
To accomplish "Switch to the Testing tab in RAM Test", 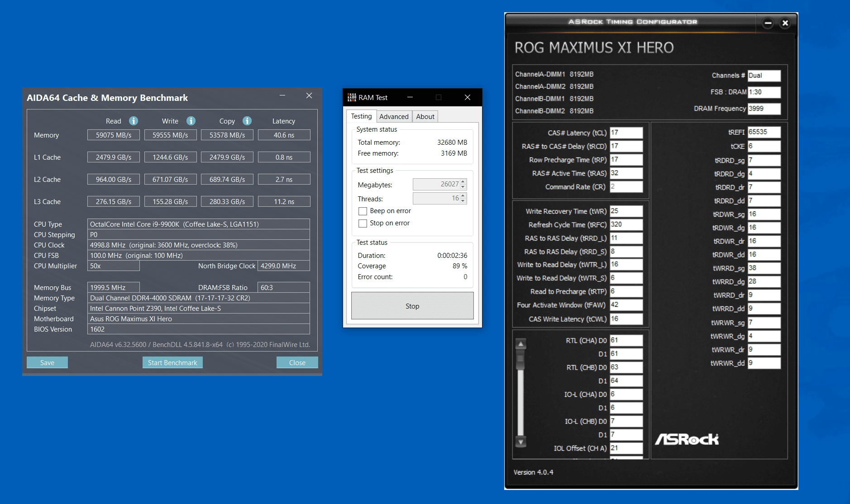I will pos(361,116).
